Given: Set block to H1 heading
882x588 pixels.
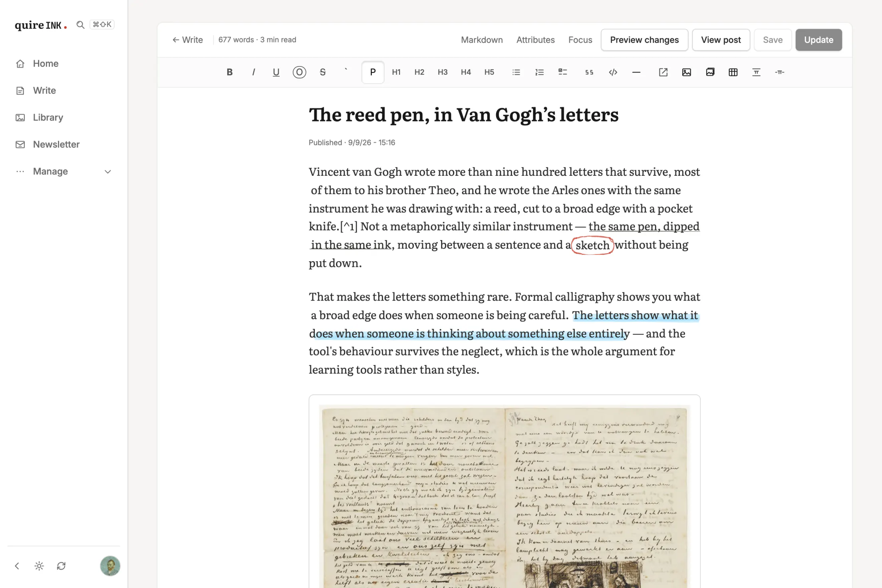Looking at the screenshot, I should click(396, 72).
